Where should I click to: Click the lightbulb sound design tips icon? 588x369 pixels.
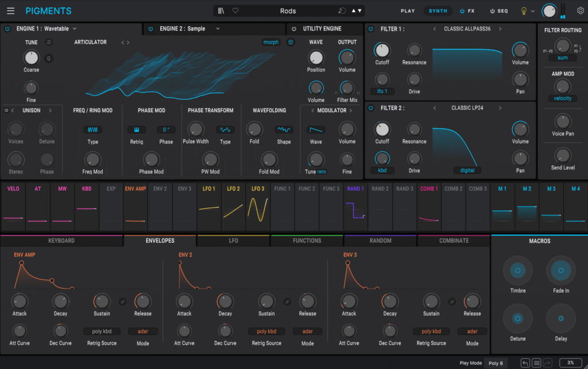pos(524,11)
